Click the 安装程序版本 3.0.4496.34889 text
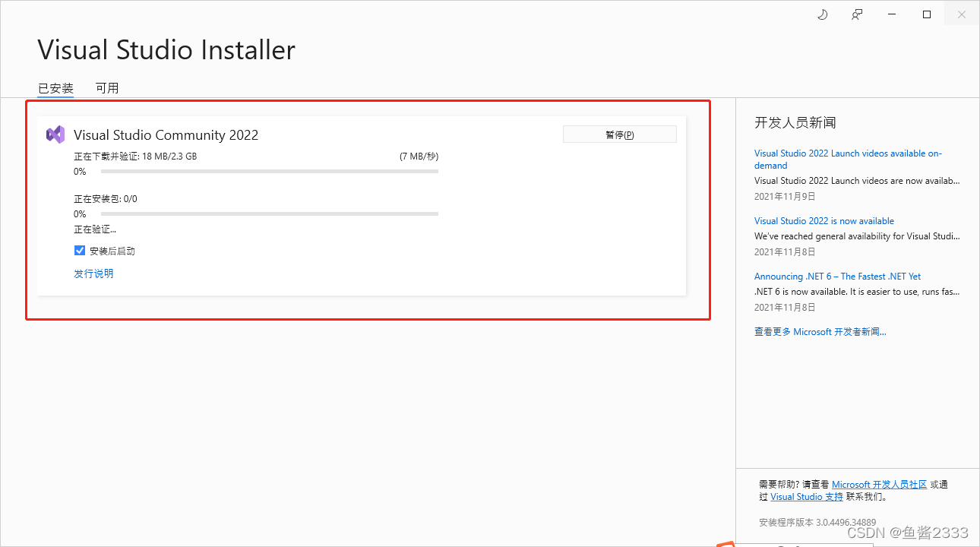Screen dimensions: 980x547 click(x=817, y=523)
